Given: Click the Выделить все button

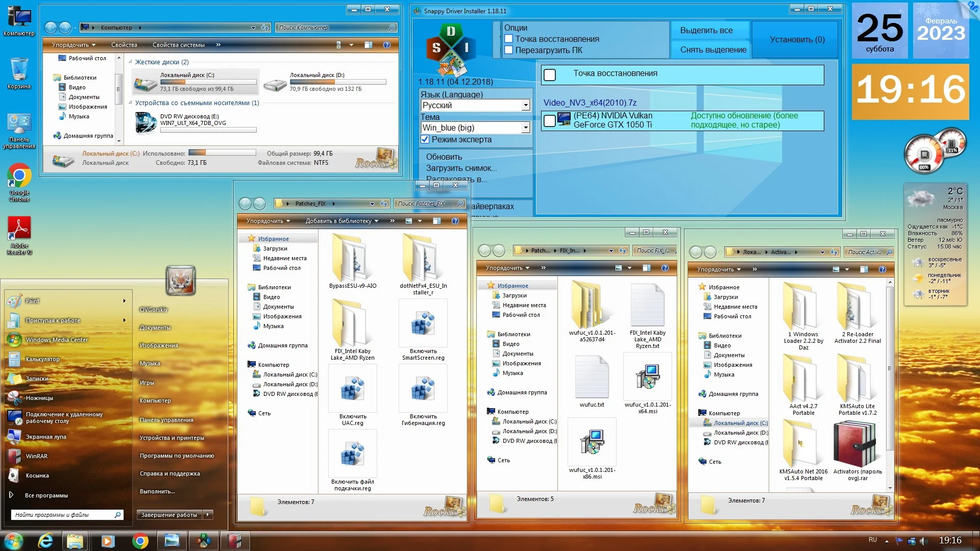Looking at the screenshot, I should pos(706,31).
